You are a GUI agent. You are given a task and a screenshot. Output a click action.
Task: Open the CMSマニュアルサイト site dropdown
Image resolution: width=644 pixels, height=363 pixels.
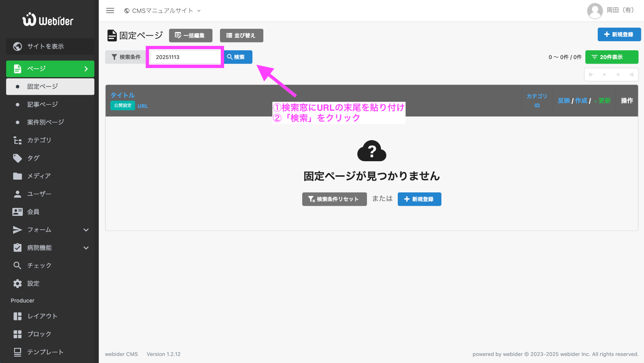click(162, 11)
